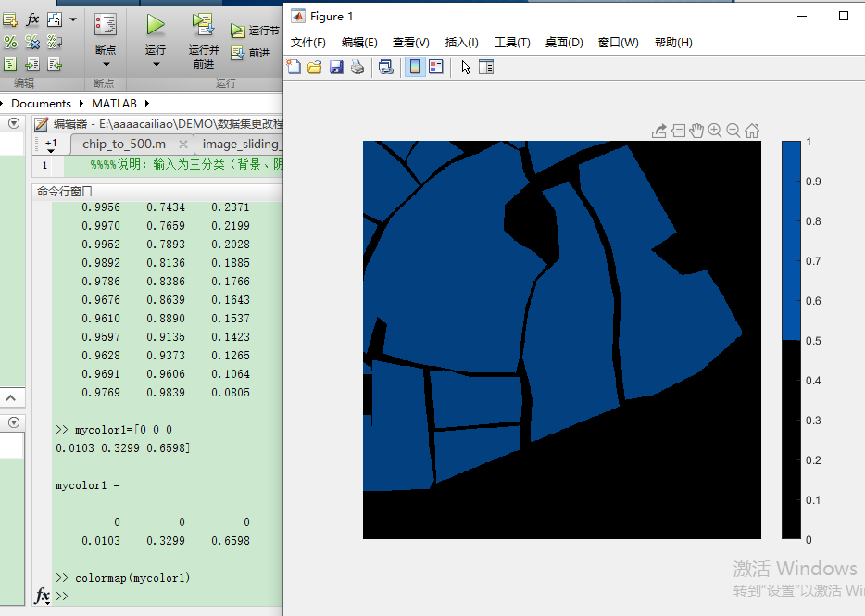Click the smart indent icon

point(10,64)
